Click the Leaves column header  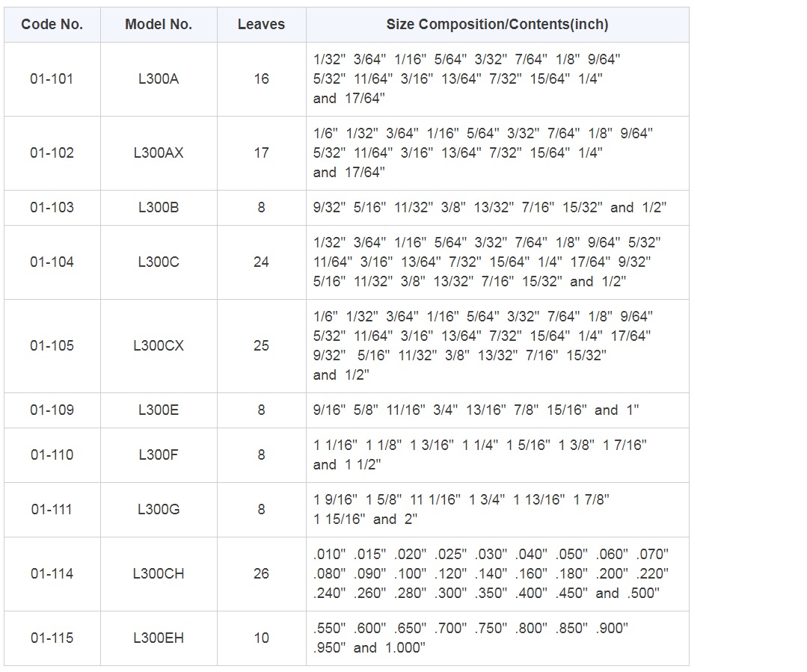261,25
